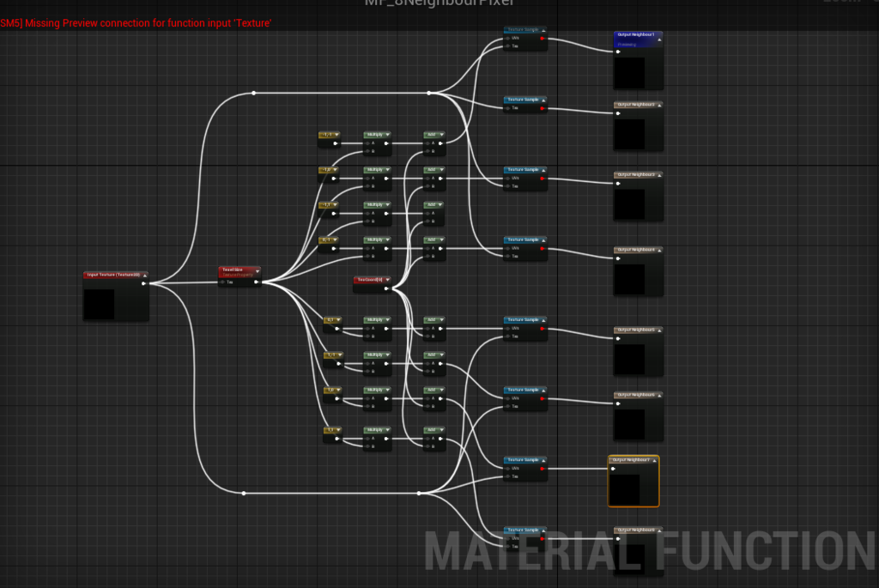Click the Output Neighbour3 input pin

click(618, 184)
